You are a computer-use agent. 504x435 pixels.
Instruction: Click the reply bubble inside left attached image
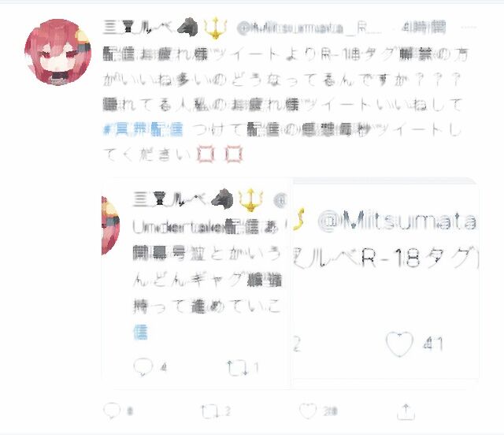pos(143,366)
